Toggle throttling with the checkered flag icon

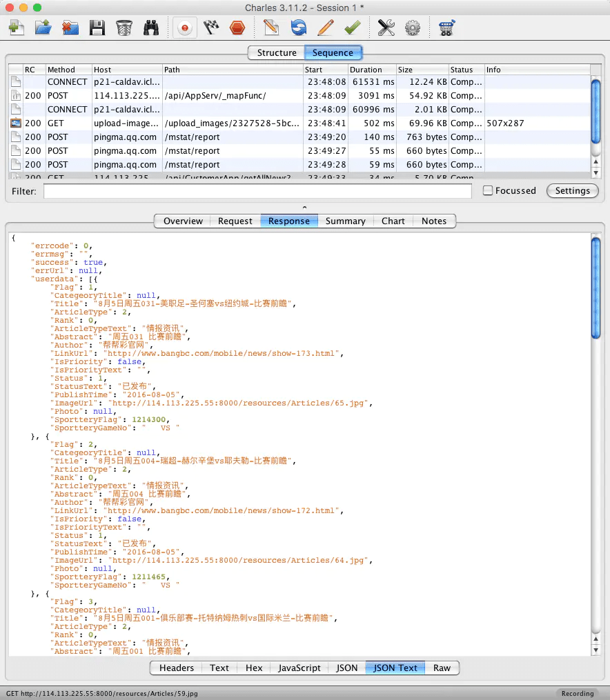[x=210, y=28]
